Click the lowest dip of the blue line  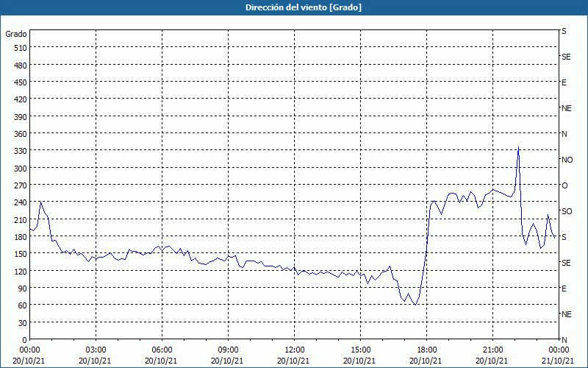coord(415,305)
